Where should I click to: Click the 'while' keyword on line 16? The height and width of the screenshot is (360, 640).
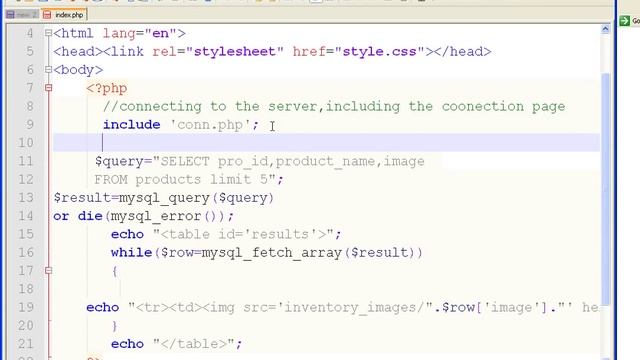pyautogui.click(x=131, y=253)
